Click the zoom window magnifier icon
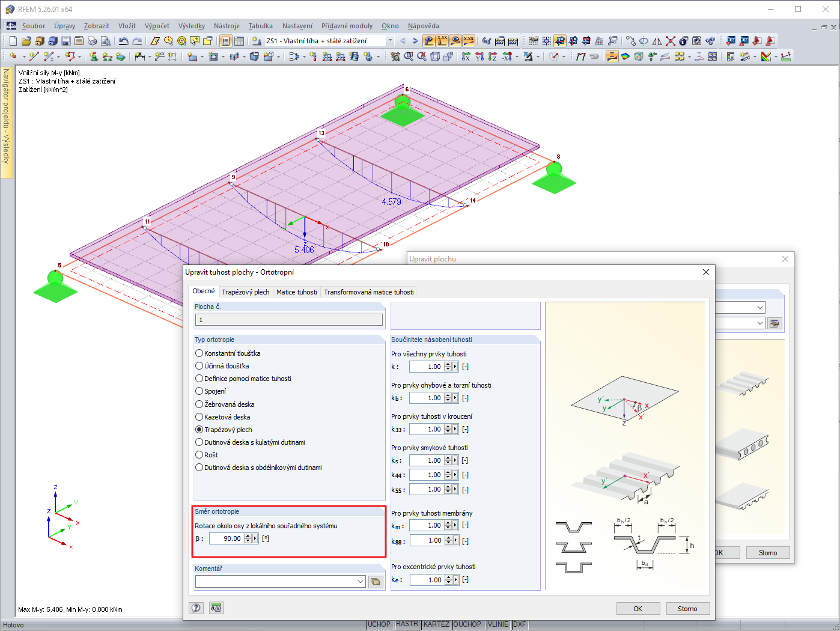Image resolution: width=840 pixels, height=631 pixels. (x=409, y=56)
